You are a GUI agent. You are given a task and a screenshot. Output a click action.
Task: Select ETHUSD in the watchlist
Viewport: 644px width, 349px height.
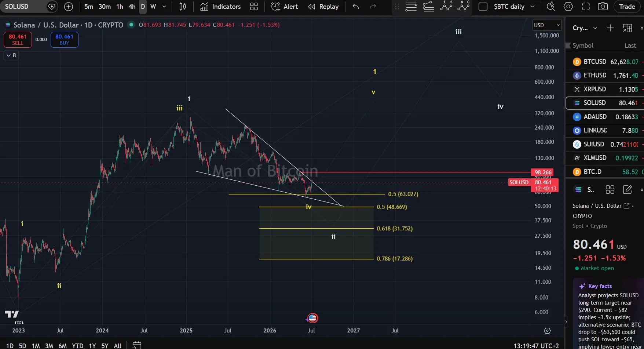coord(605,75)
